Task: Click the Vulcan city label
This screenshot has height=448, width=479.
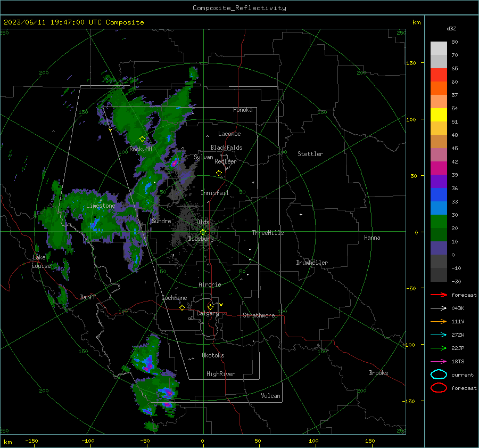Action: click(x=271, y=396)
